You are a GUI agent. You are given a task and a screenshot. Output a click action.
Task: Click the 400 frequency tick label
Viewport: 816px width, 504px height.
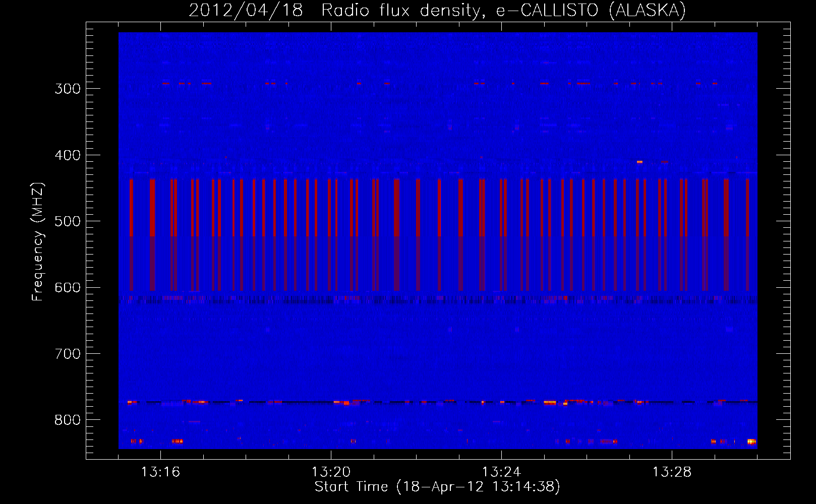pos(68,155)
